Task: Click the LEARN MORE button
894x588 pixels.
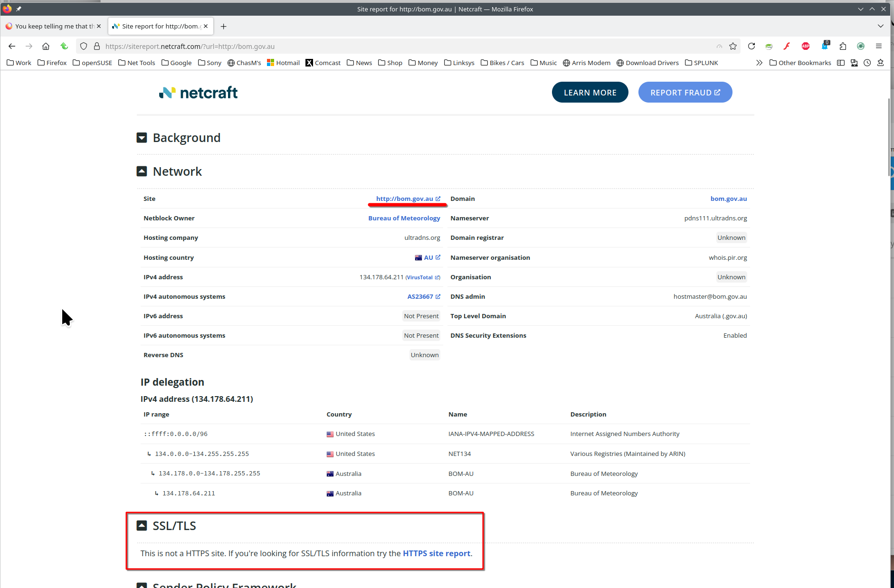Action: coord(590,93)
